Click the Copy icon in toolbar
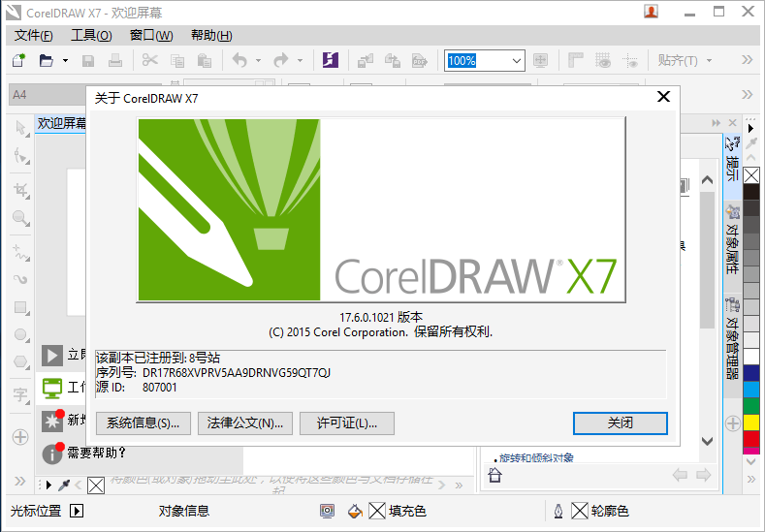The width and height of the screenshot is (765, 532). point(177,61)
